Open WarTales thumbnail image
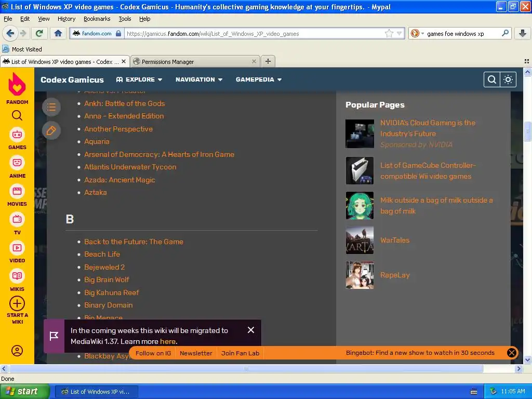The width and height of the screenshot is (532, 399). coord(360,240)
